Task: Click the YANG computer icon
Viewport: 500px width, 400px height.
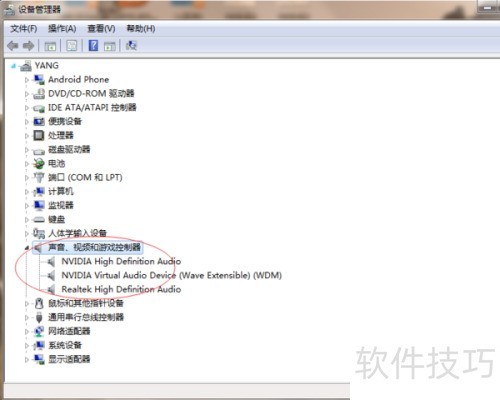Action: click(x=26, y=66)
